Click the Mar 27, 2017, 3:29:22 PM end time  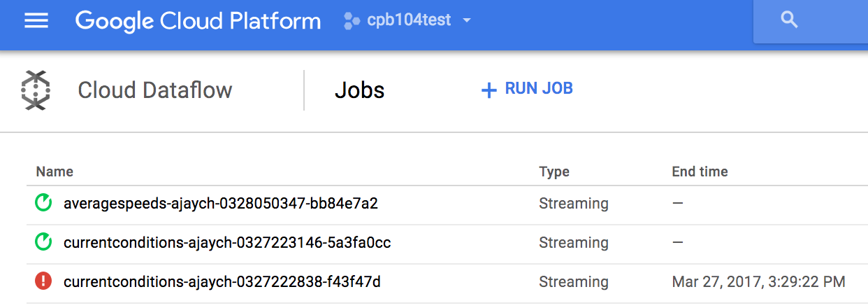pos(758,282)
